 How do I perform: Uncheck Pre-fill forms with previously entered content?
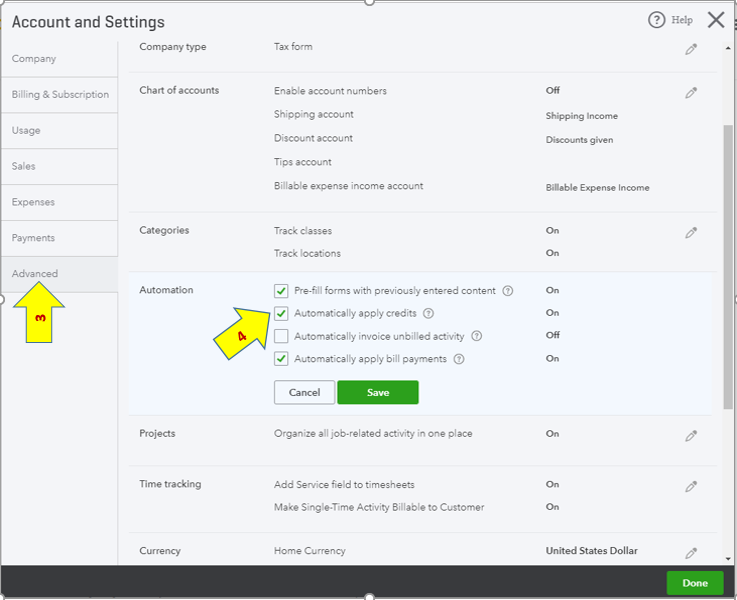[x=282, y=291]
